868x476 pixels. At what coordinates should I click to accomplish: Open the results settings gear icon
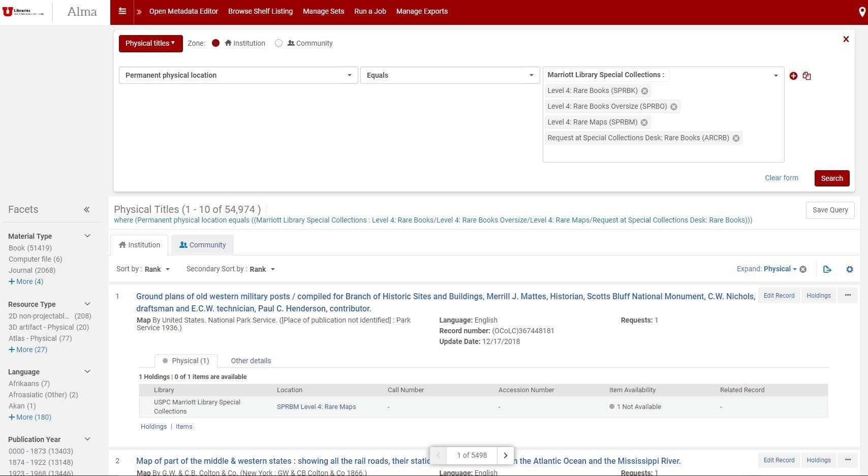click(850, 269)
